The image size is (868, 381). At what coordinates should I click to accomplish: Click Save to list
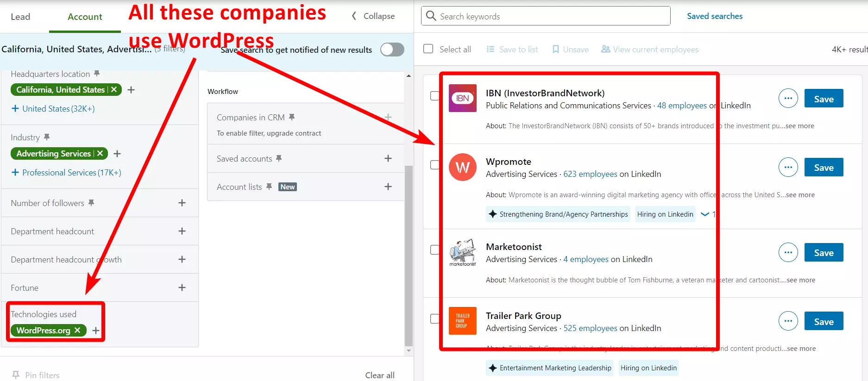(512, 50)
